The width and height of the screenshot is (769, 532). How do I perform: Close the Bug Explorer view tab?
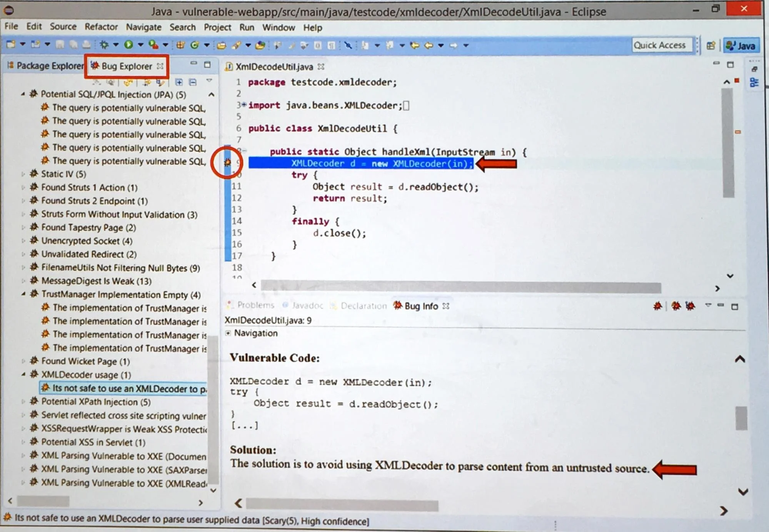[x=160, y=66]
